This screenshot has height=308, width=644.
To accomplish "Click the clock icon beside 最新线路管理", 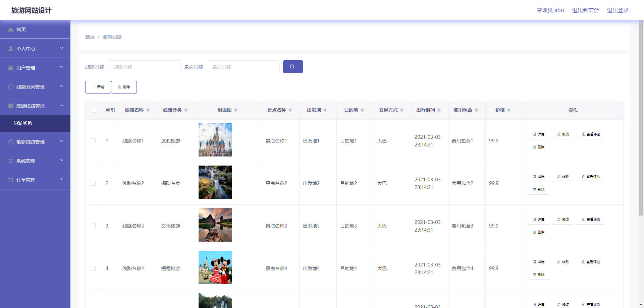I will coord(11,142).
